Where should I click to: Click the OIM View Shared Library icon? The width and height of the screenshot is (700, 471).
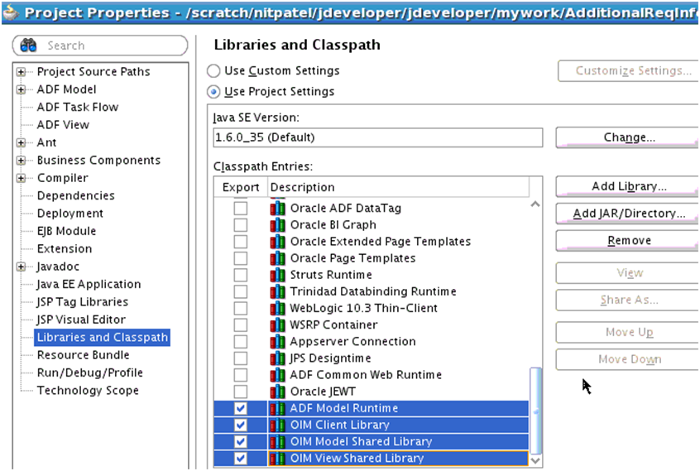(x=277, y=458)
